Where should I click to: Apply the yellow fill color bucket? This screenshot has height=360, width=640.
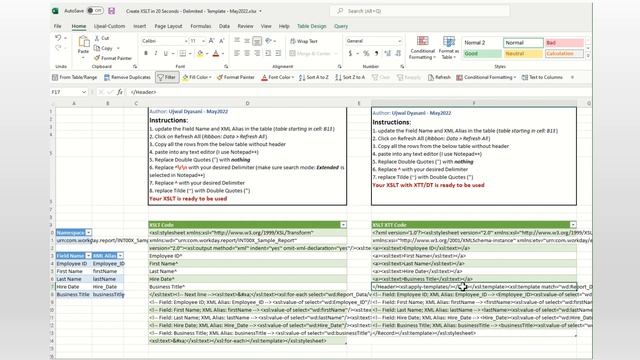tap(200, 53)
